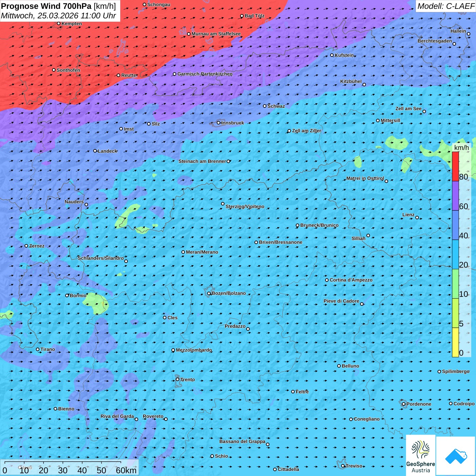Click the Riva del Garda label
The width and height of the screenshot is (476, 476).
coord(117,416)
